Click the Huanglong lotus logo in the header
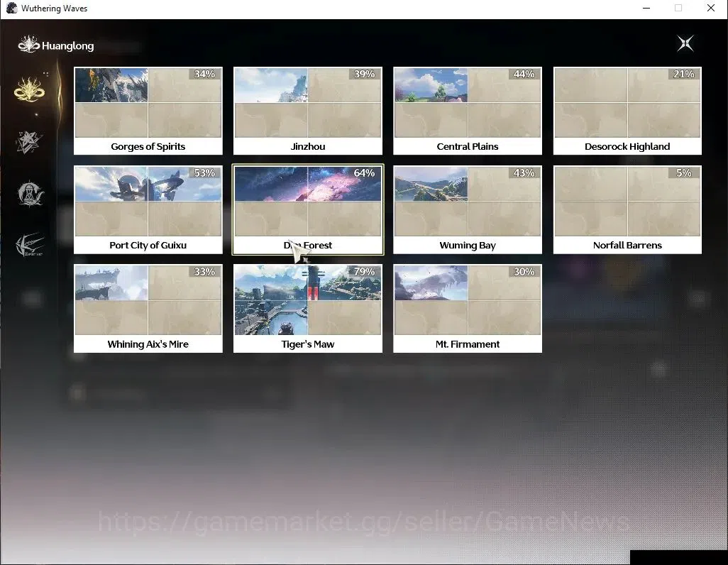The image size is (728, 565). (x=29, y=45)
